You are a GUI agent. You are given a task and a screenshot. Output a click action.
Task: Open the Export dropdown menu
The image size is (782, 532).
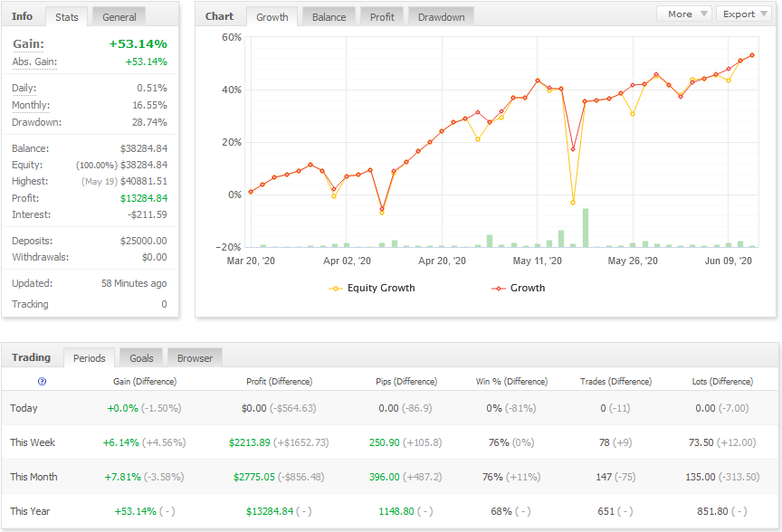(x=744, y=14)
